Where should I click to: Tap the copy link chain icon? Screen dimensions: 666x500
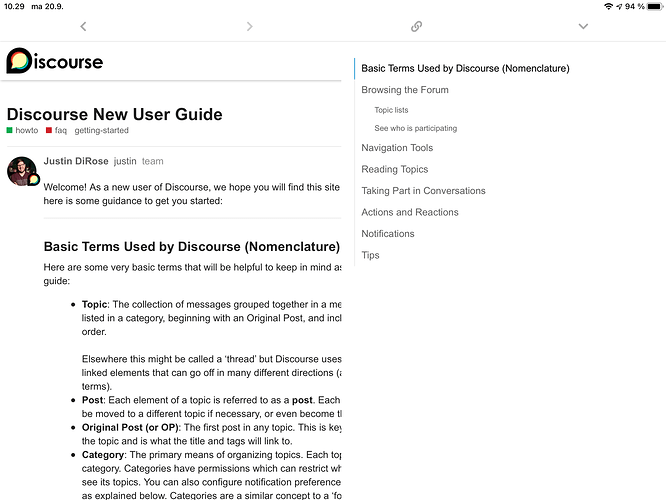[416, 26]
